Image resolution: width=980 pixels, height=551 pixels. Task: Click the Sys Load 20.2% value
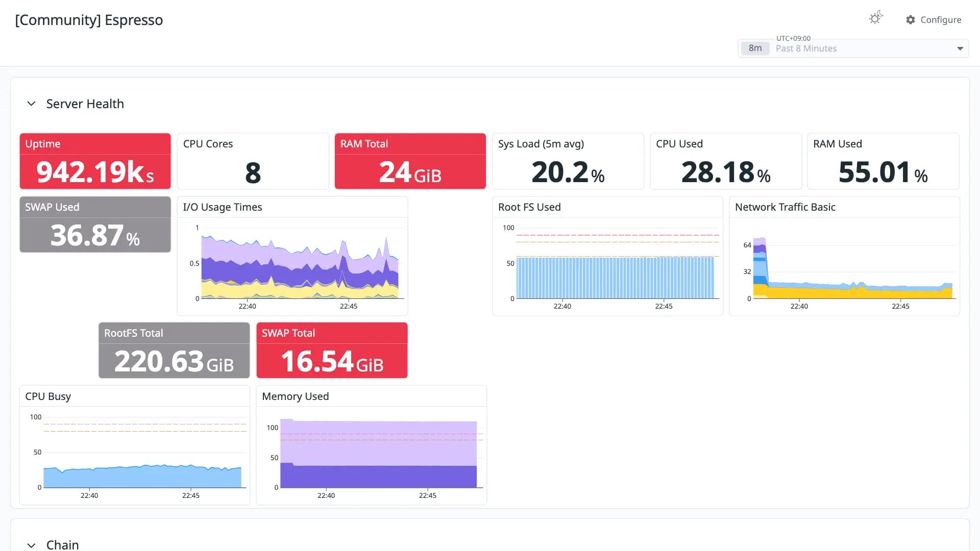tap(568, 172)
